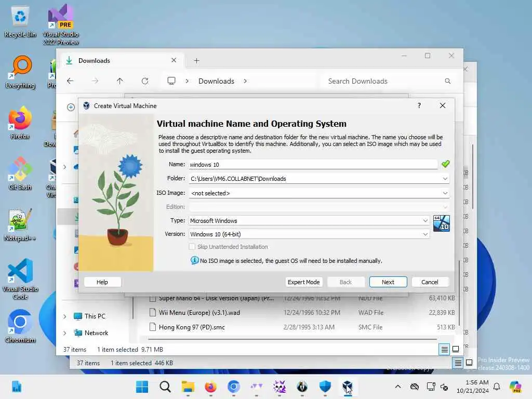This screenshot has height=399, width=532.
Task: Open VirtualBox taskbar icon
Action: (348, 387)
